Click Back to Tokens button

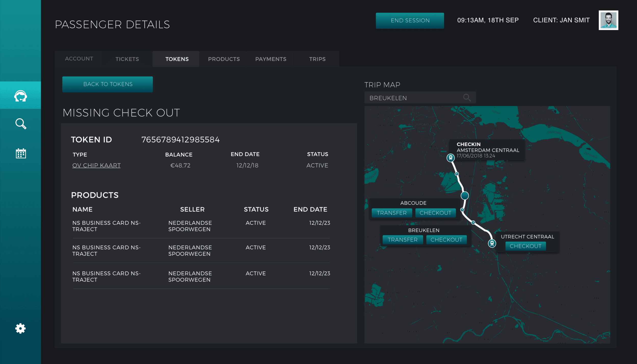click(x=108, y=84)
